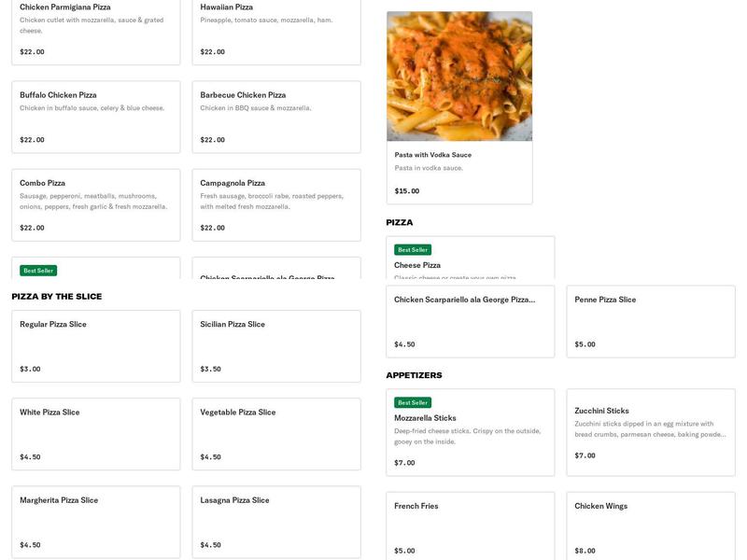Select Barbecue Chicken Pizza
Screen dimensions: 747x560
point(275,117)
